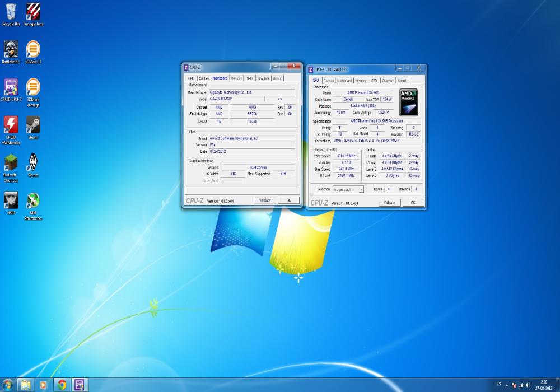Select the Minecraft Feedcraft shortcut icon
Viewport: 560px width, 392px height.
tap(11, 168)
